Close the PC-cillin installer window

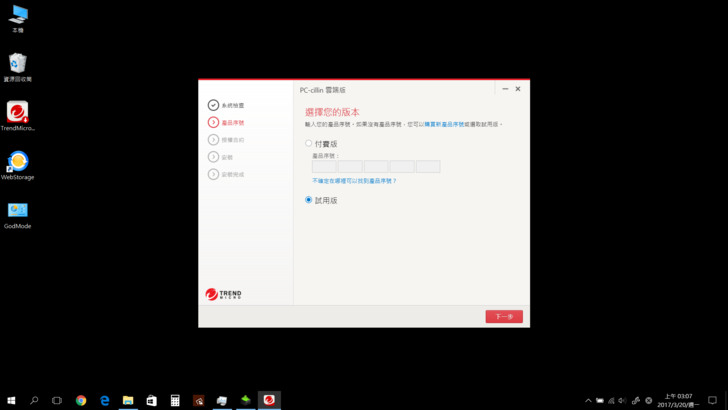point(518,89)
